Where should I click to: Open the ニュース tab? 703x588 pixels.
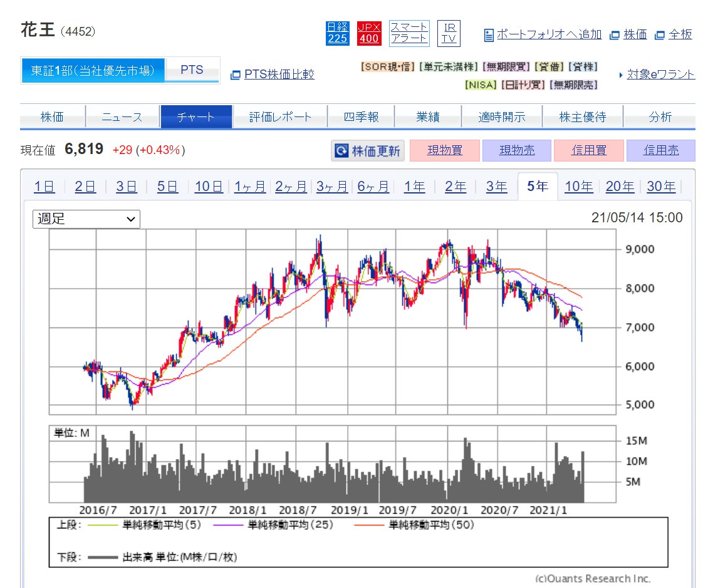click(122, 117)
